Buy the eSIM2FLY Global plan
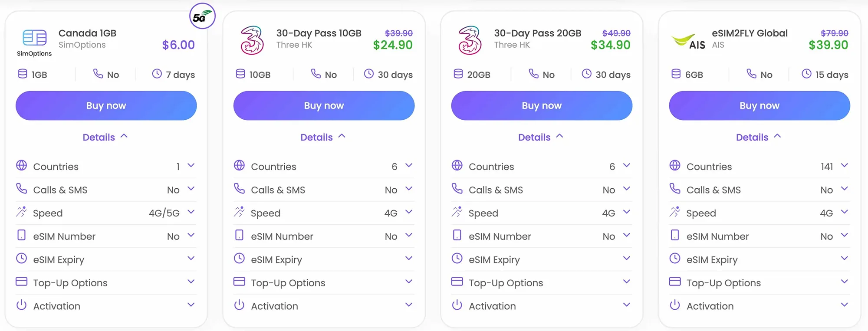This screenshot has width=868, height=331. [x=759, y=105]
